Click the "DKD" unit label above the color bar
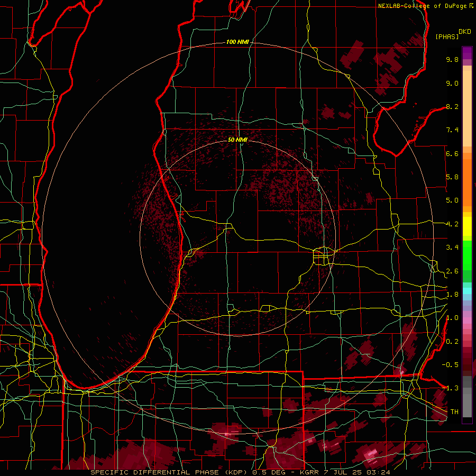The height and width of the screenshot is (476, 476). tap(465, 32)
